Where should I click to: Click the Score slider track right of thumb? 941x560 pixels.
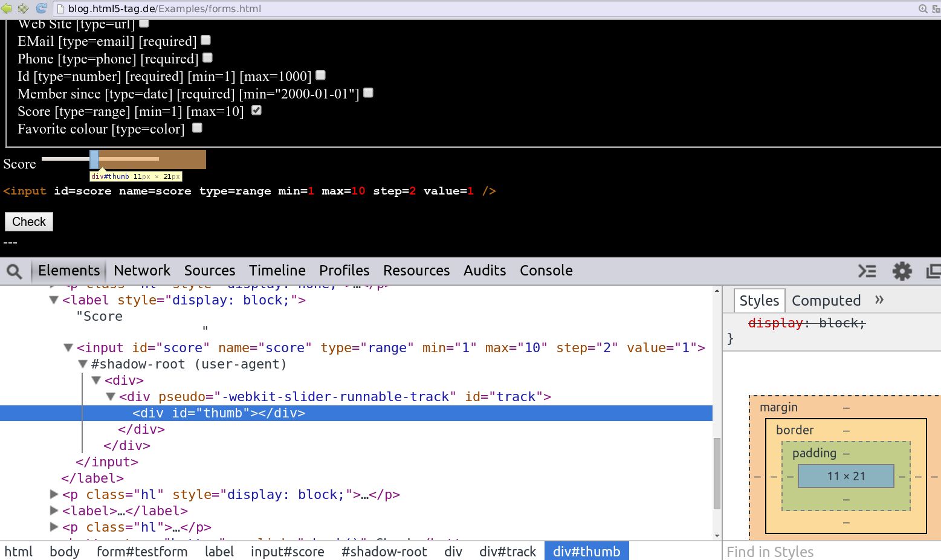[x=129, y=159]
